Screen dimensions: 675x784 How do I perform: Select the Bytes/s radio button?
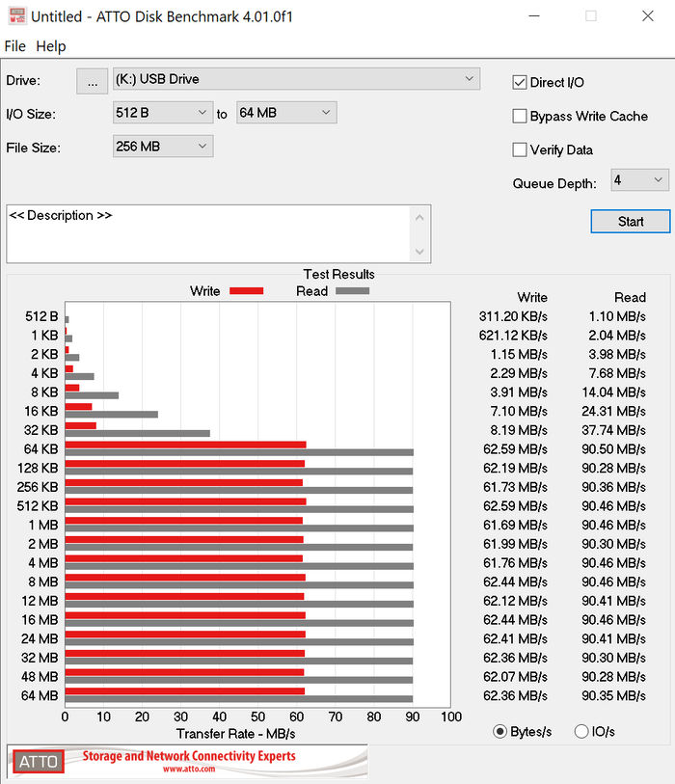point(499,732)
